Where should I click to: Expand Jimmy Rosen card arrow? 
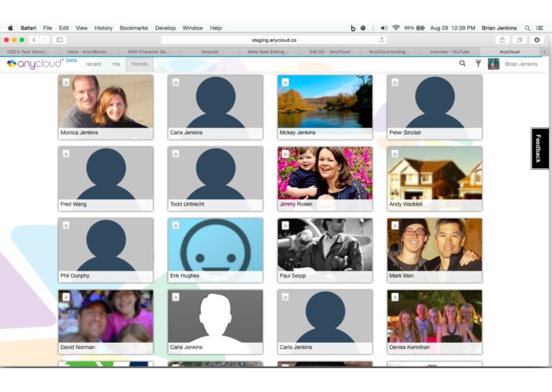pyautogui.click(x=285, y=154)
